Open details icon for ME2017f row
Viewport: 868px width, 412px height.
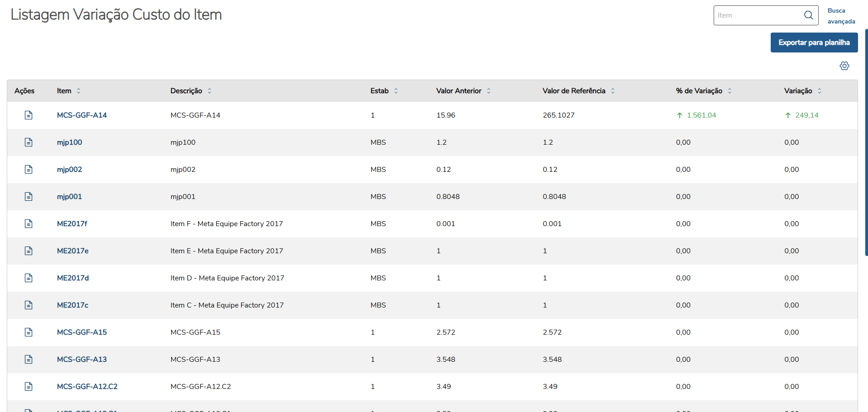point(29,224)
